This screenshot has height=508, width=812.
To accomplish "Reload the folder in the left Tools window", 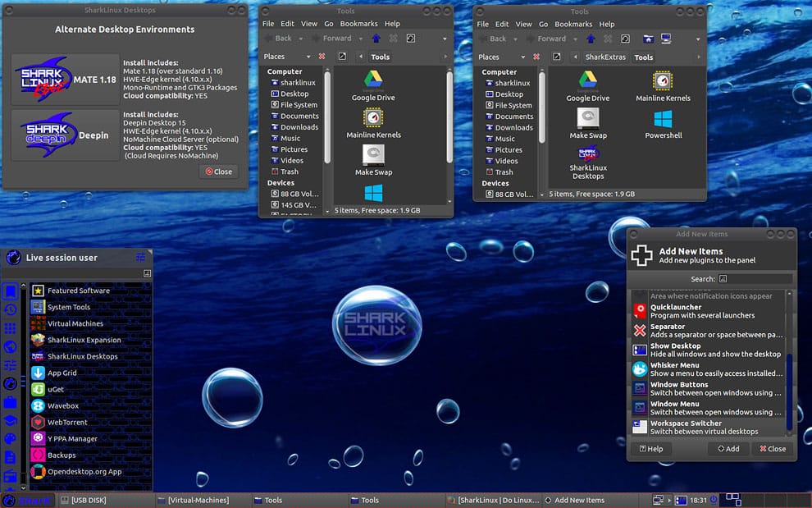I will click(x=411, y=39).
